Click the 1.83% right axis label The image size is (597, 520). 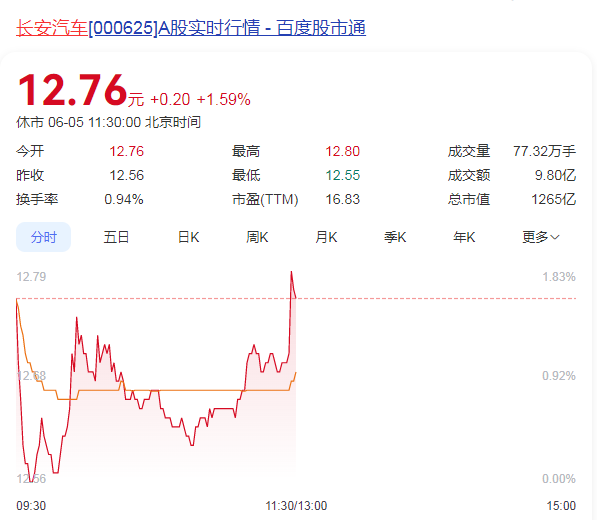pos(559,276)
